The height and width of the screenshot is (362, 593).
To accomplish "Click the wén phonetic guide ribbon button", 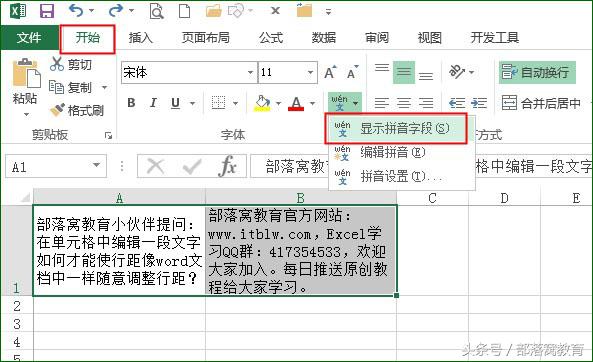I will (x=340, y=103).
